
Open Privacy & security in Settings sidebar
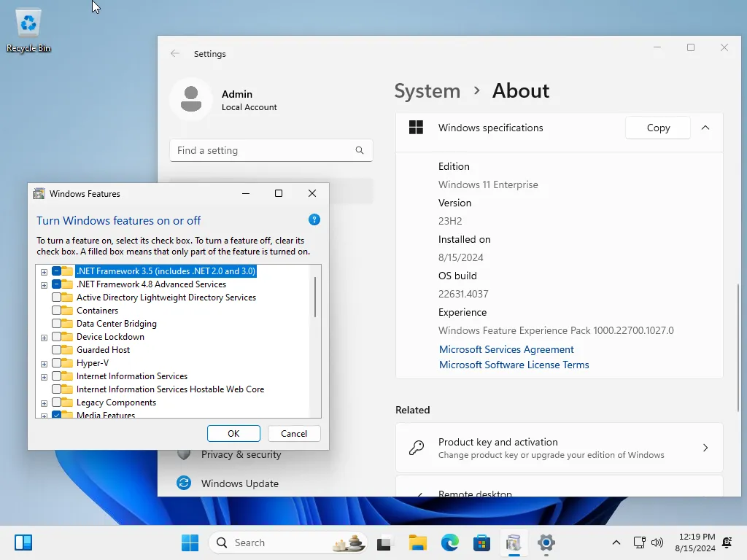click(241, 454)
